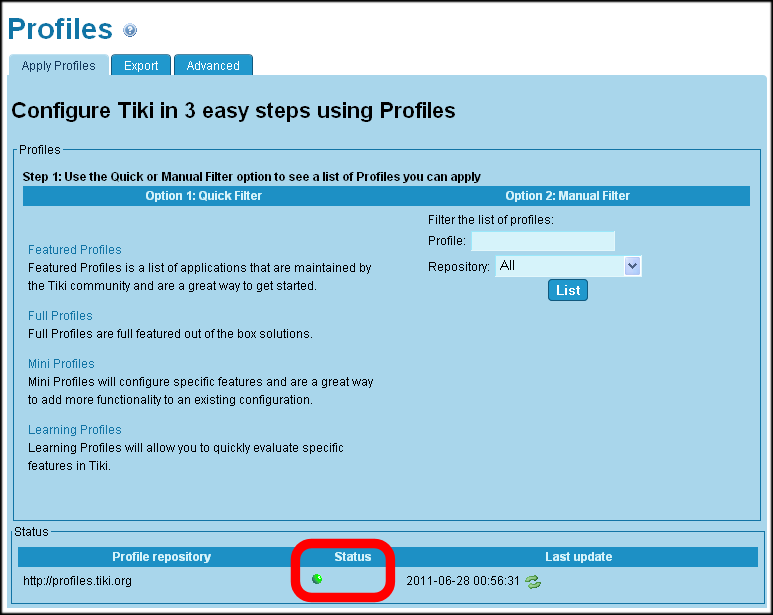The width and height of the screenshot is (773, 615).
Task: Click the http://profiles.tiki.org repository entry
Action: 78,580
